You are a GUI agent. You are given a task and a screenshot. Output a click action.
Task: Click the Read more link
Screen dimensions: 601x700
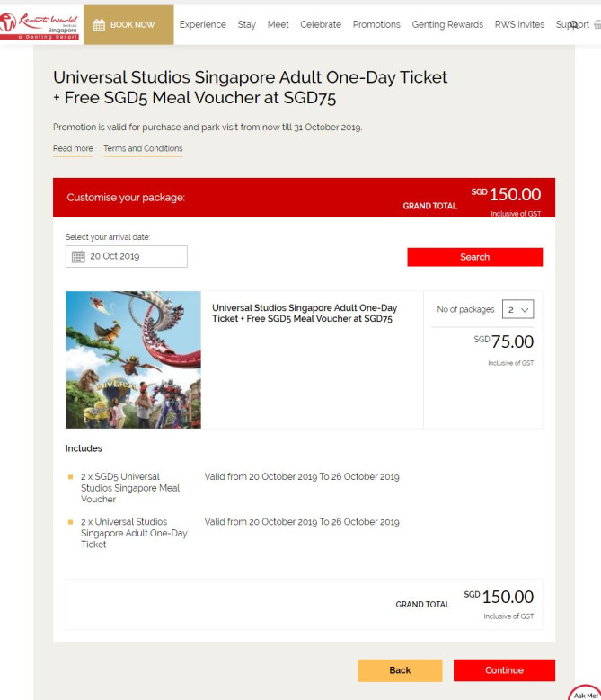73,149
